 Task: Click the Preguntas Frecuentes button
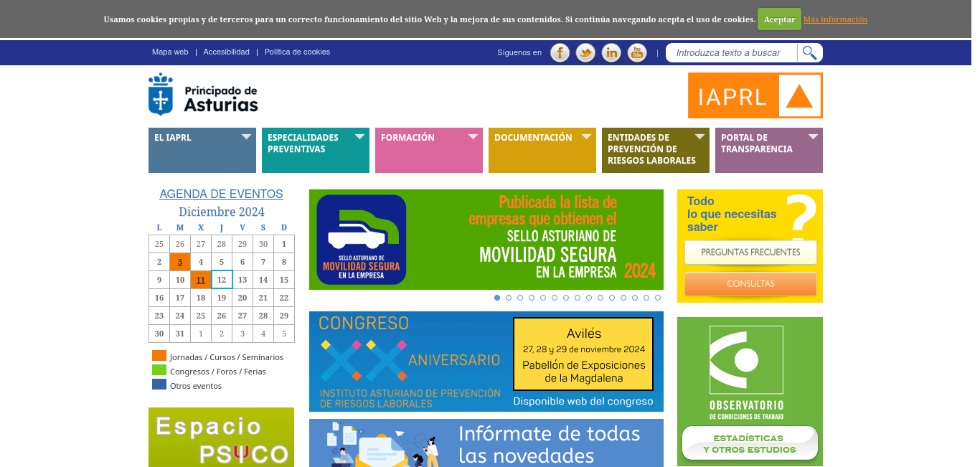750,253
